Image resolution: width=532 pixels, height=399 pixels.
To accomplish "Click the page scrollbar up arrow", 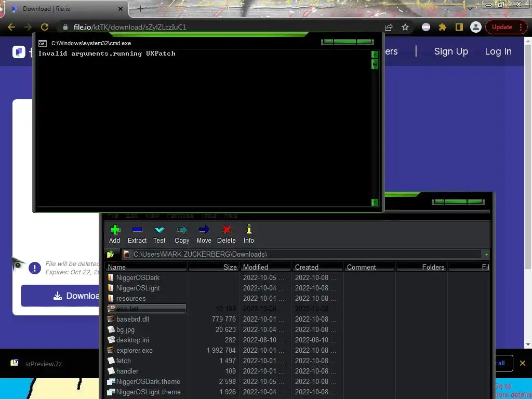I will pos(528,41).
